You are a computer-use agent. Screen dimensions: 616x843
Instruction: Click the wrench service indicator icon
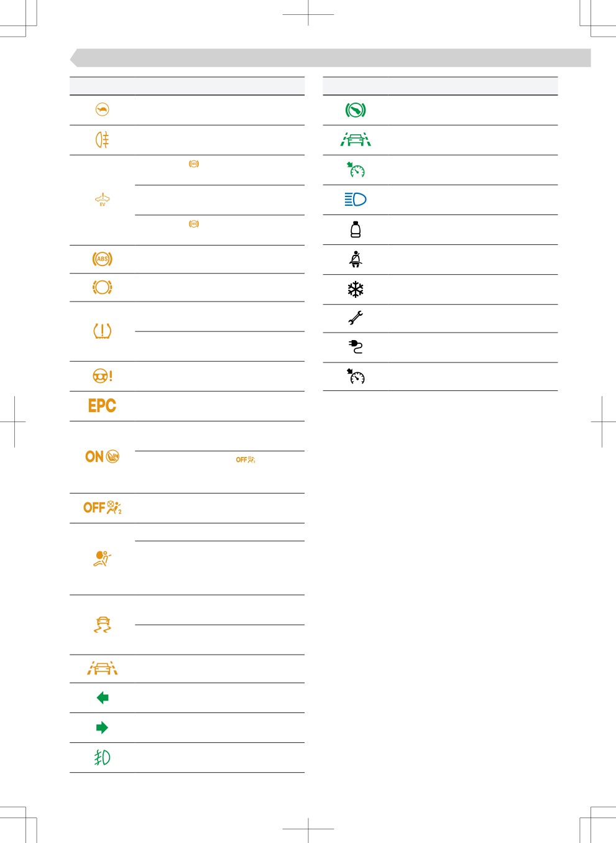click(x=356, y=318)
